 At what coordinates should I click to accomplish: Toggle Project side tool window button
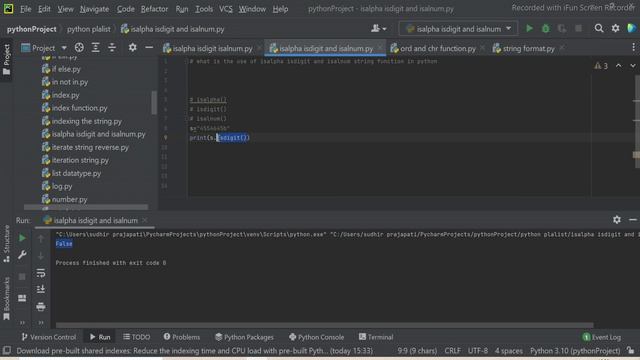7,60
